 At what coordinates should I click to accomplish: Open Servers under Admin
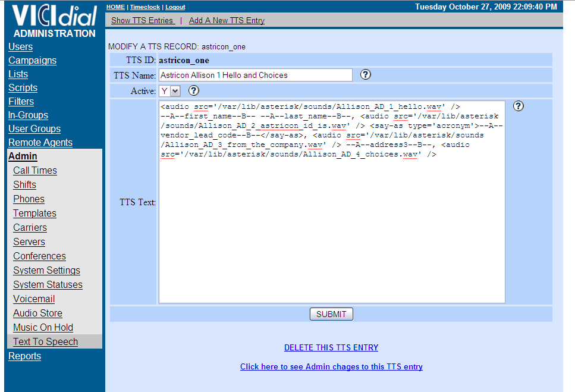pos(29,242)
